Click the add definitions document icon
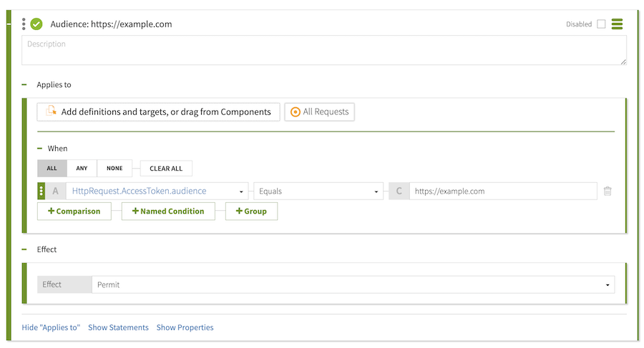Viewport: 644px width, 348px height. pyautogui.click(x=51, y=111)
